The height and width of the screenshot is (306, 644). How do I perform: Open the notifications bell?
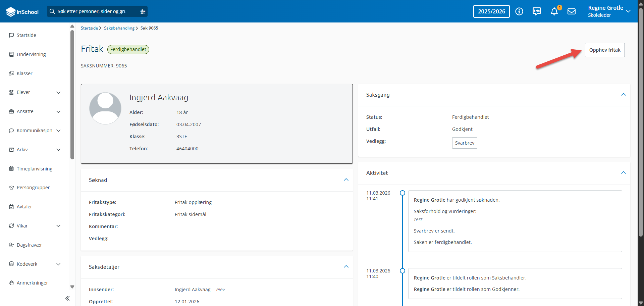pos(554,12)
